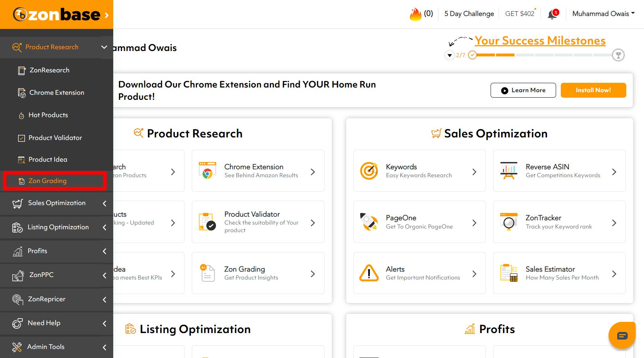The image size is (644, 358).
Task: Open the PageOne card
Action: [x=420, y=222]
